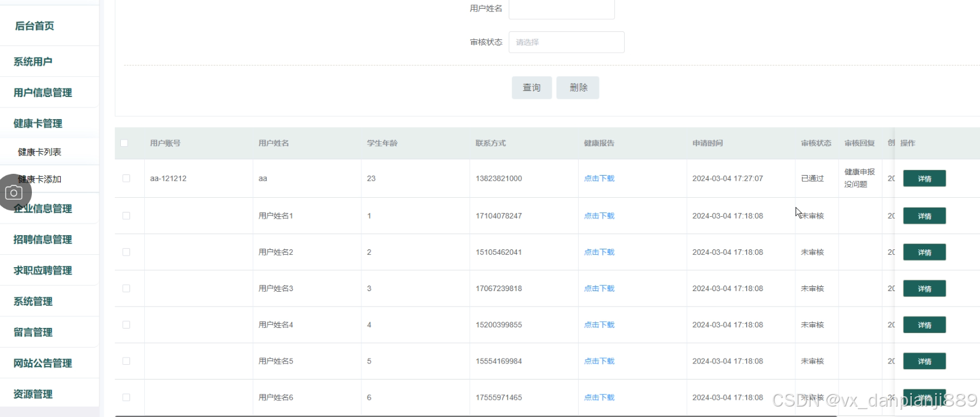Click 详情 button for 用户姓名1

tap(924, 216)
